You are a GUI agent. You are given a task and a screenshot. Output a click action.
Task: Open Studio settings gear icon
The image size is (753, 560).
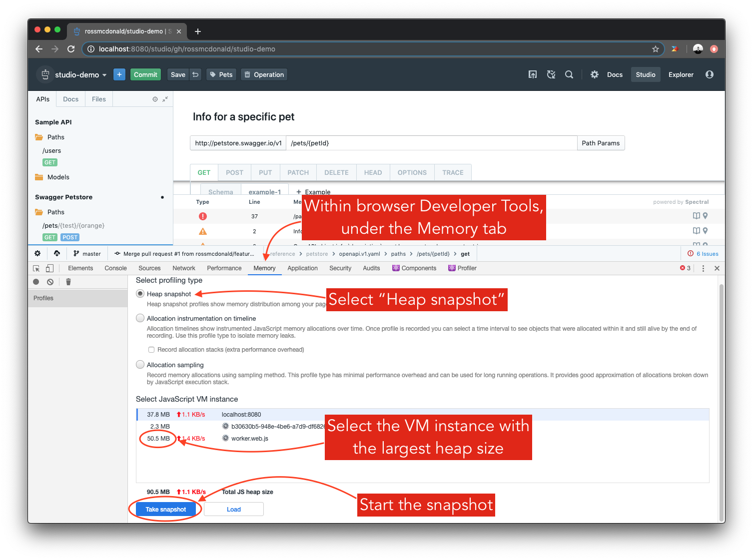point(595,74)
